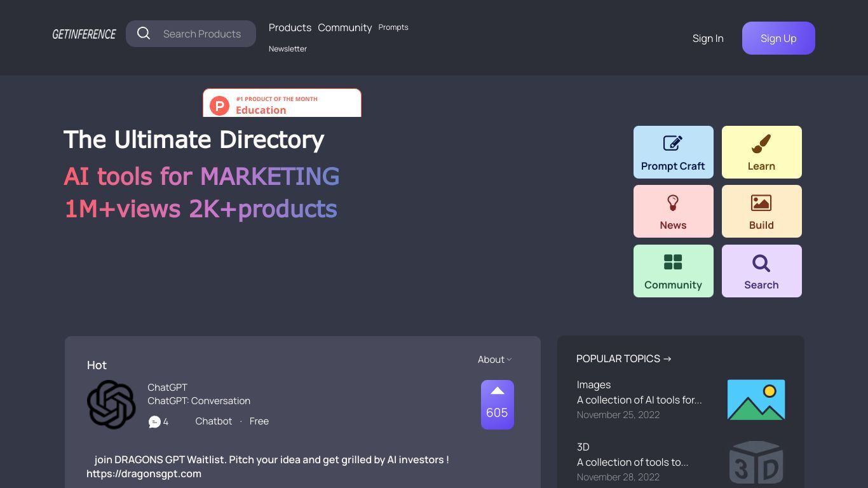Click the 'Hot' section heading
This screenshot has height=488, width=868.
(x=97, y=365)
